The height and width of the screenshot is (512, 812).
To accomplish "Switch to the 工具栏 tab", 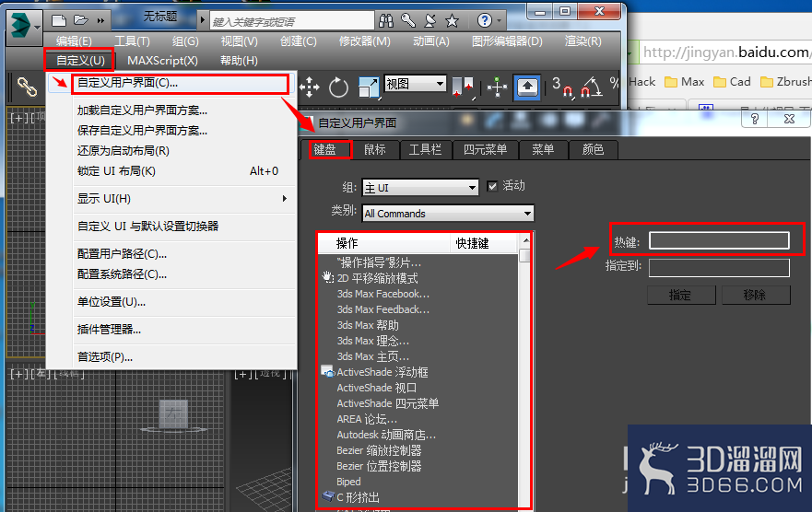I will [x=425, y=150].
